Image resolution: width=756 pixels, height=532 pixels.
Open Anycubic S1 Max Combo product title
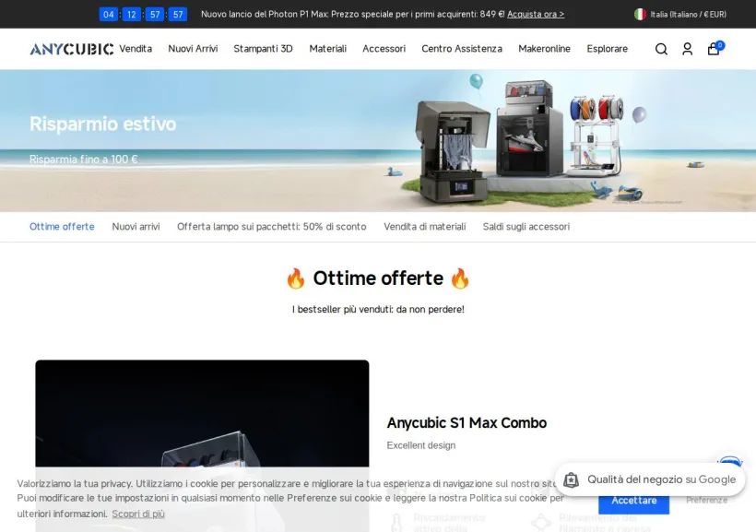pos(467,423)
